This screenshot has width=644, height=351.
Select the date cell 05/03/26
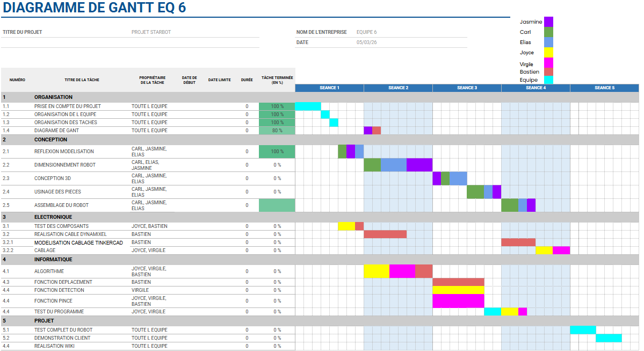click(x=366, y=42)
